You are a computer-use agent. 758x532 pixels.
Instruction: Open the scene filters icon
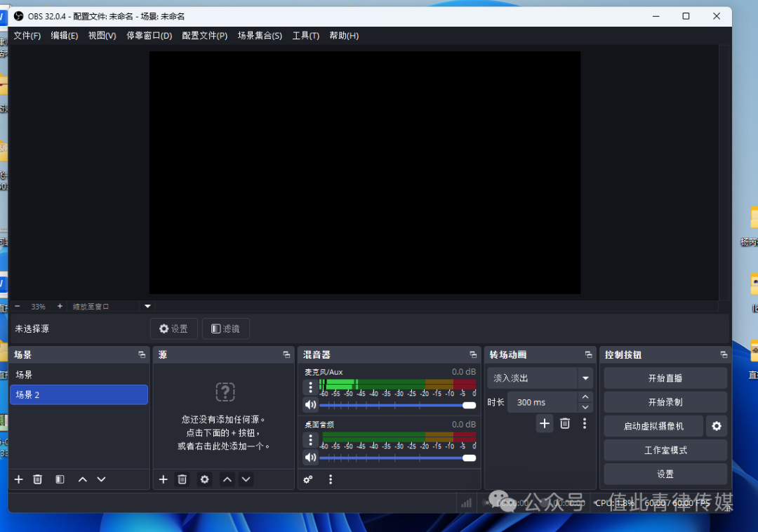click(x=60, y=479)
